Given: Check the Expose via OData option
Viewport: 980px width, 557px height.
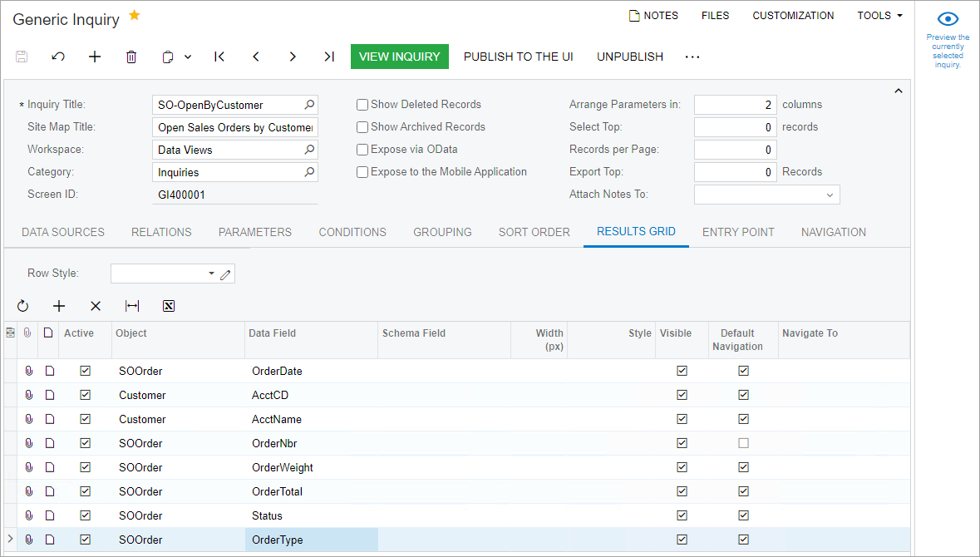Looking at the screenshot, I should tap(362, 150).
